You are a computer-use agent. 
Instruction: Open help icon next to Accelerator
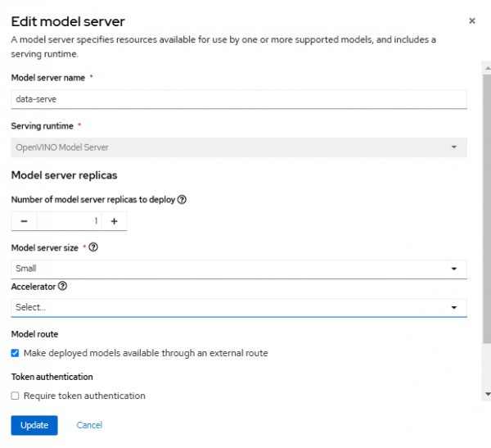pos(63,287)
